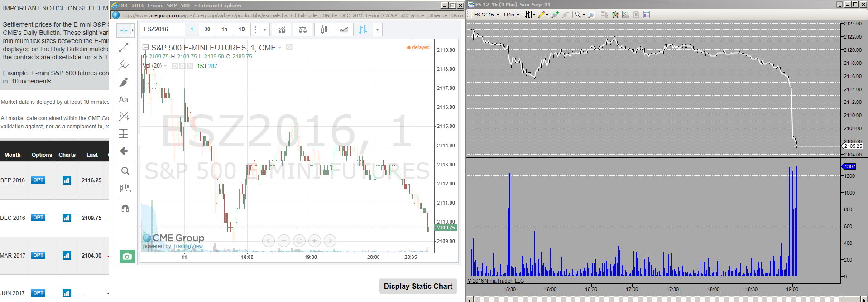Open NinjaTrader data box properties icon

[x=647, y=15]
